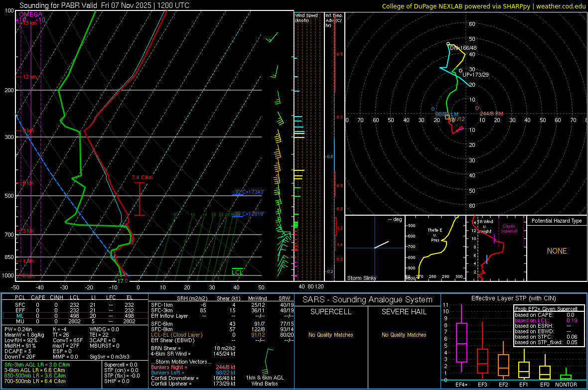Click the based on LCL: 0.19 line

(546, 320)
